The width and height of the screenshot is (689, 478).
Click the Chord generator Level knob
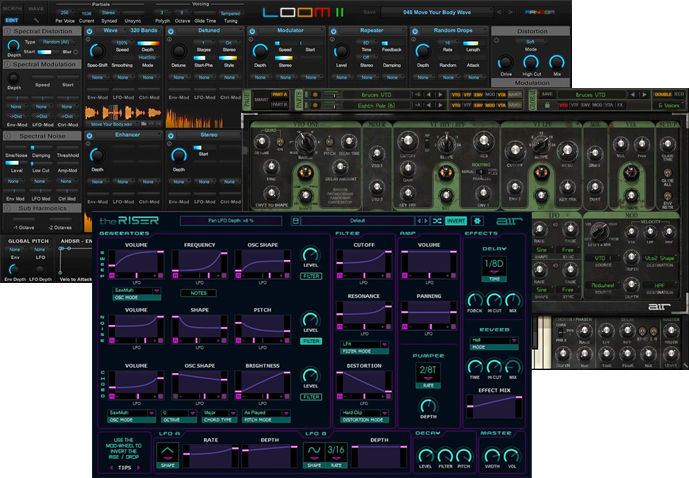[311, 375]
